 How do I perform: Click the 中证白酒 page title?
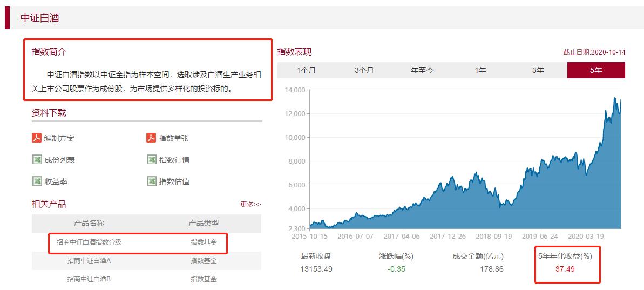[40, 18]
